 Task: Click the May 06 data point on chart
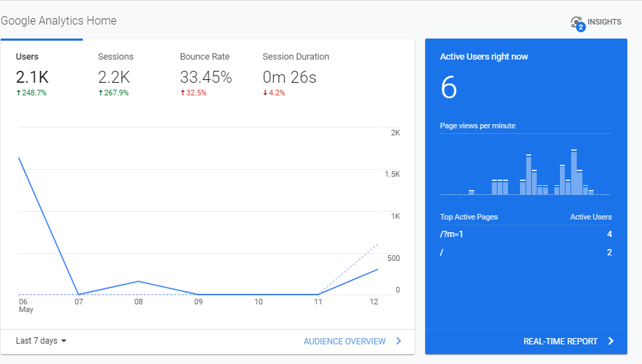click(19, 158)
